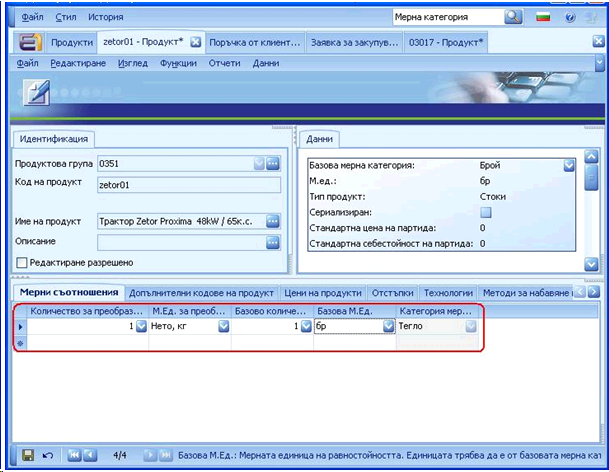Open the Редактиране menu
This screenshot has height=472, width=609.
pyautogui.click(x=78, y=63)
